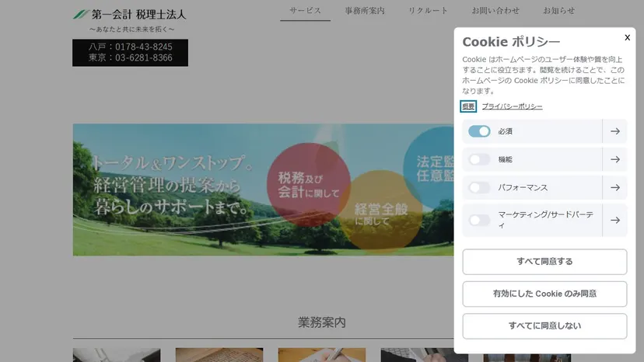Expand details arrow for パフォーマンス
644x362 pixels.
(615, 187)
